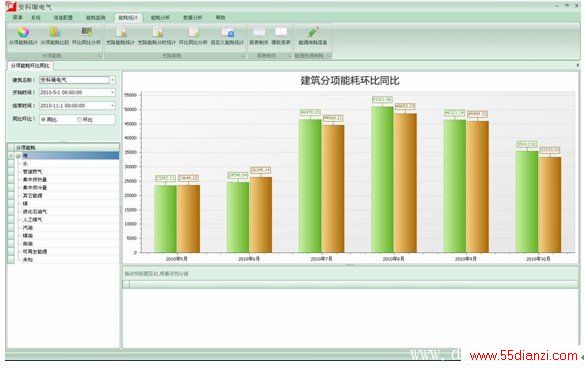Open 分项能耗统计 color wheel icon
Image resolution: width=584 pixels, height=368 pixels.
click(x=23, y=32)
